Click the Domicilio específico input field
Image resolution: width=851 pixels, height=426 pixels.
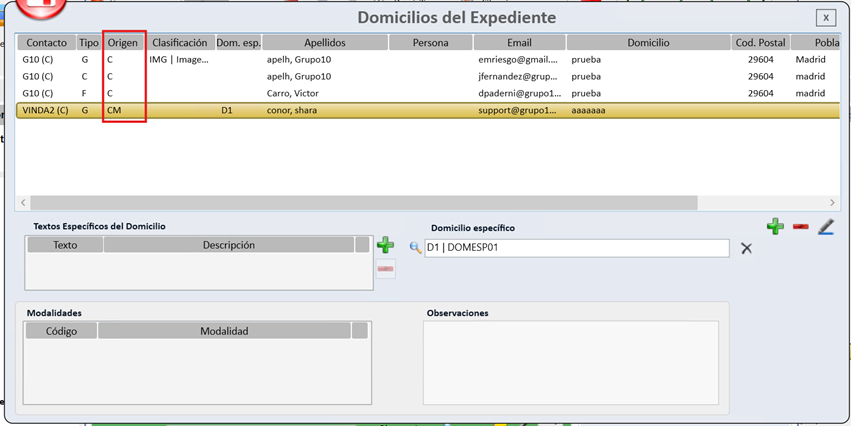click(577, 248)
